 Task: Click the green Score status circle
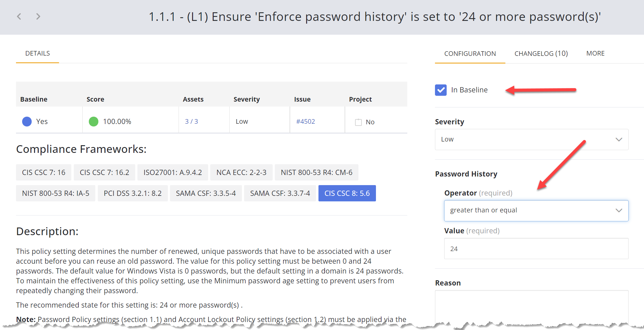[93, 122]
